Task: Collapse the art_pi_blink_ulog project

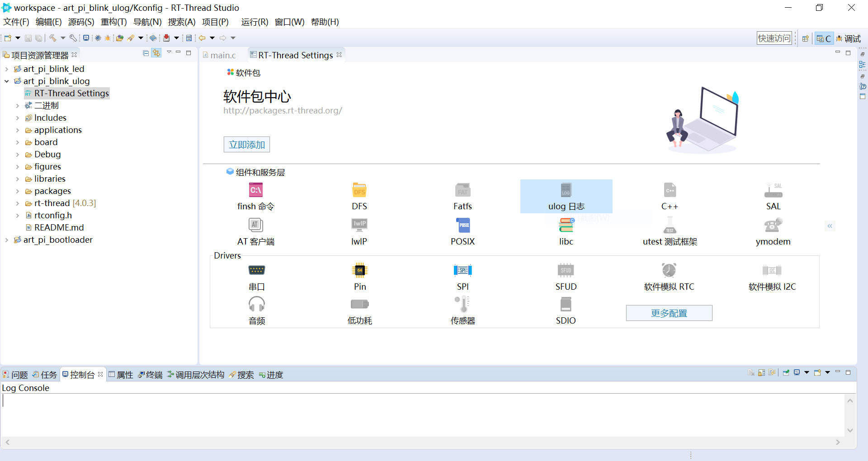Action: pos(6,81)
